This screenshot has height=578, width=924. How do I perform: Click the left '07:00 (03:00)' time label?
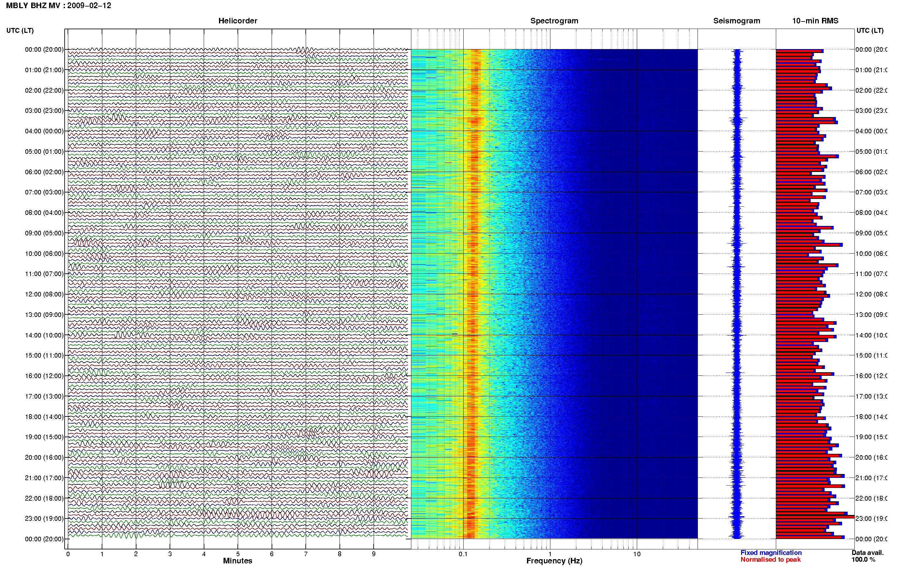(44, 192)
